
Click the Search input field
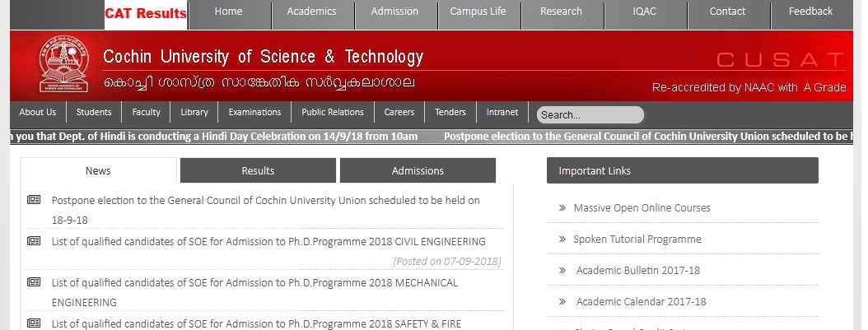tap(590, 115)
